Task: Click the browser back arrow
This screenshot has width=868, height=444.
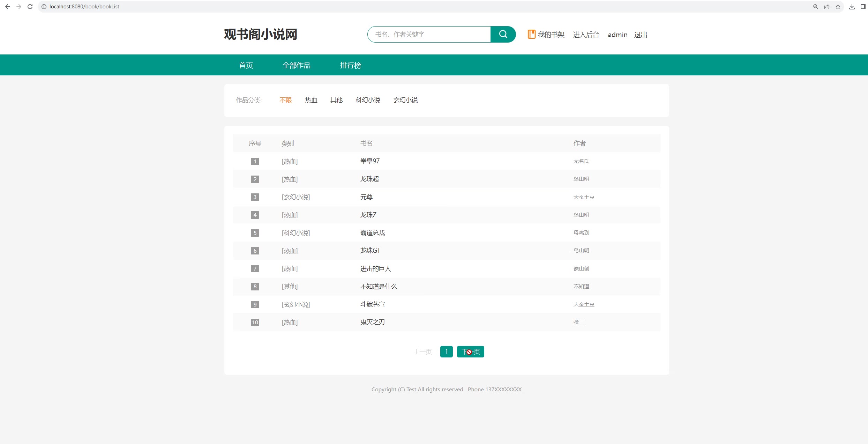Action: (x=8, y=7)
